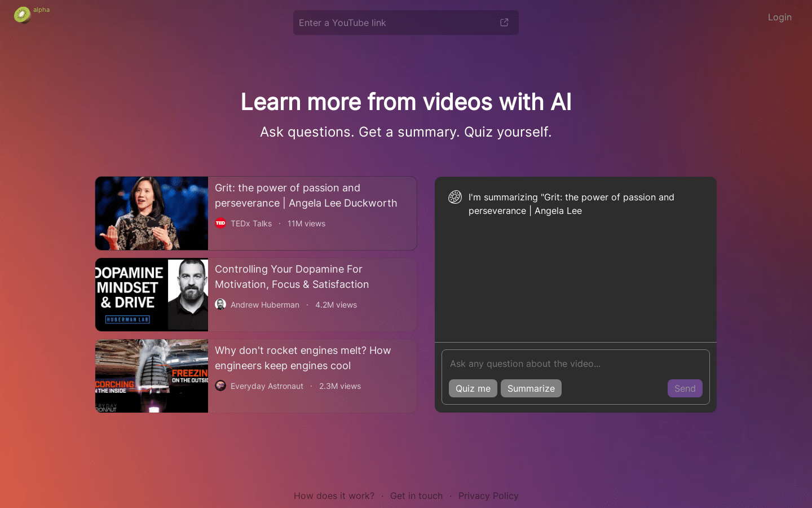Click the kiwi logo icon
The width and height of the screenshot is (812, 508).
coord(22,15)
